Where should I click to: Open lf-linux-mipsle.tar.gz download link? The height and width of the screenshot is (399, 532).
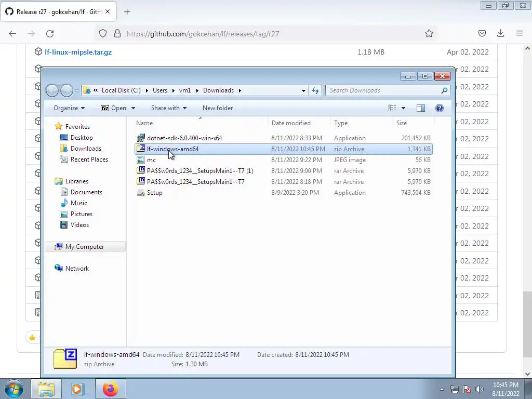click(78, 52)
